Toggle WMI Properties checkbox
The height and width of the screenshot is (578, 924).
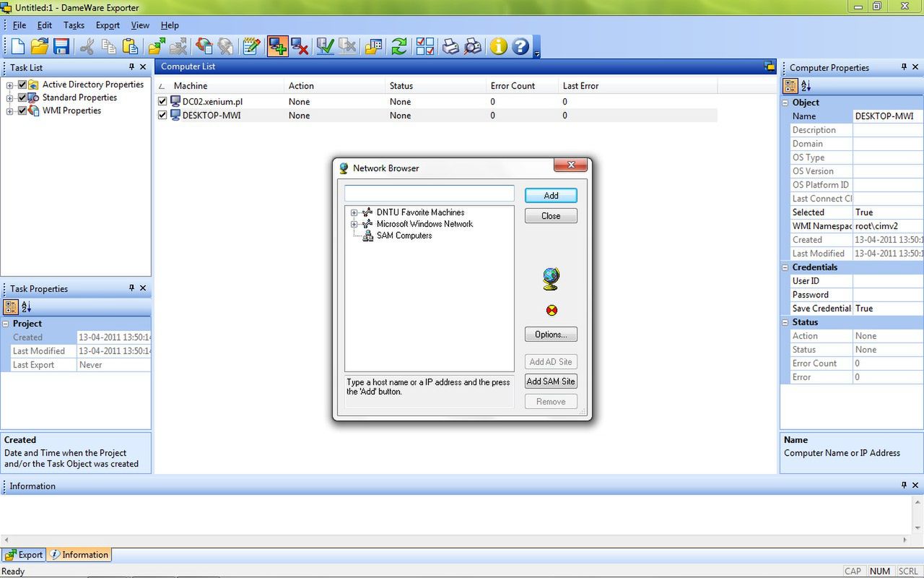[22, 111]
